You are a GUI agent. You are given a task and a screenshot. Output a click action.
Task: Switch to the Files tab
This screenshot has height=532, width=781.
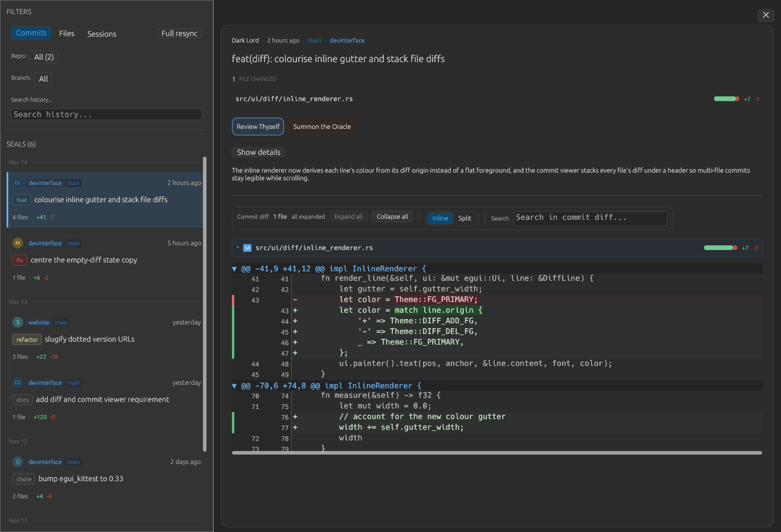pos(67,34)
